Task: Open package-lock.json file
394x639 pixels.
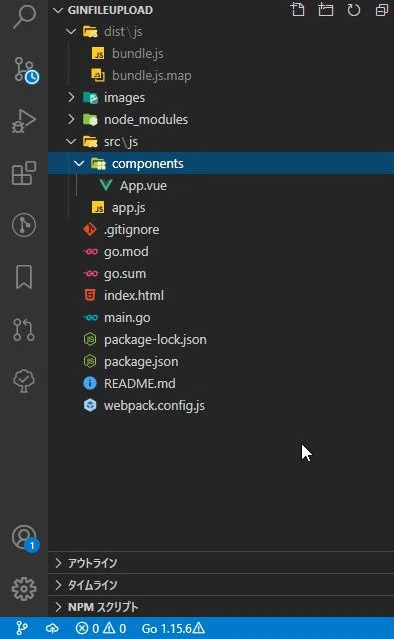Action: (x=221, y=339)
